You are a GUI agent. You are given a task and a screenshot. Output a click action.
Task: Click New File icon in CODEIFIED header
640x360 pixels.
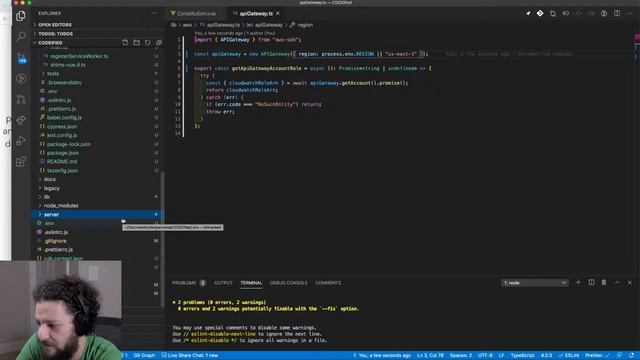point(125,42)
